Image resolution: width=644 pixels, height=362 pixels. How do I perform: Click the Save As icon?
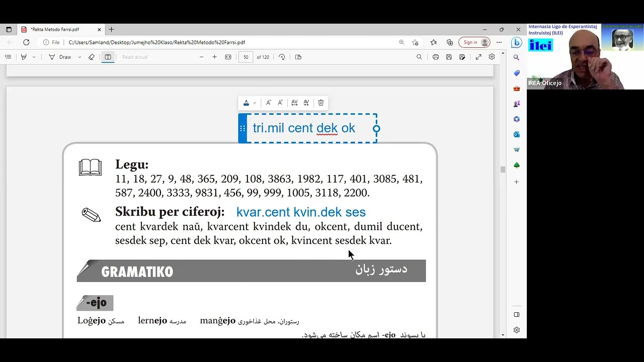click(x=462, y=57)
